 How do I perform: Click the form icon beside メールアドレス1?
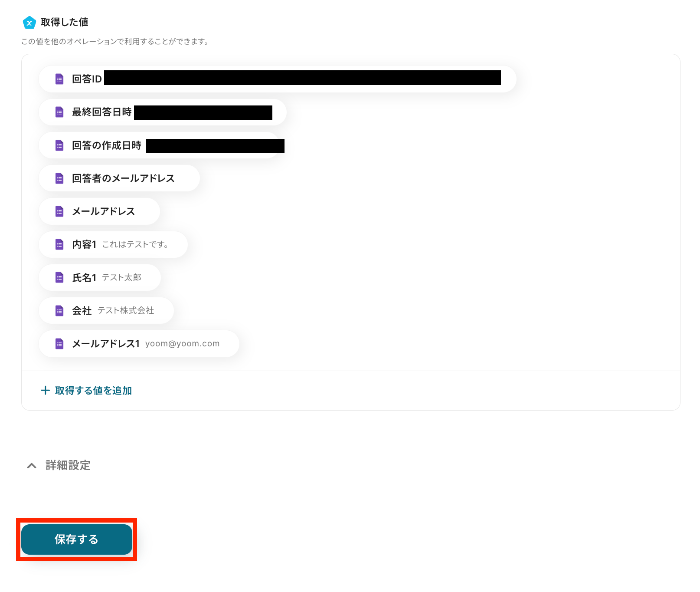tap(59, 344)
